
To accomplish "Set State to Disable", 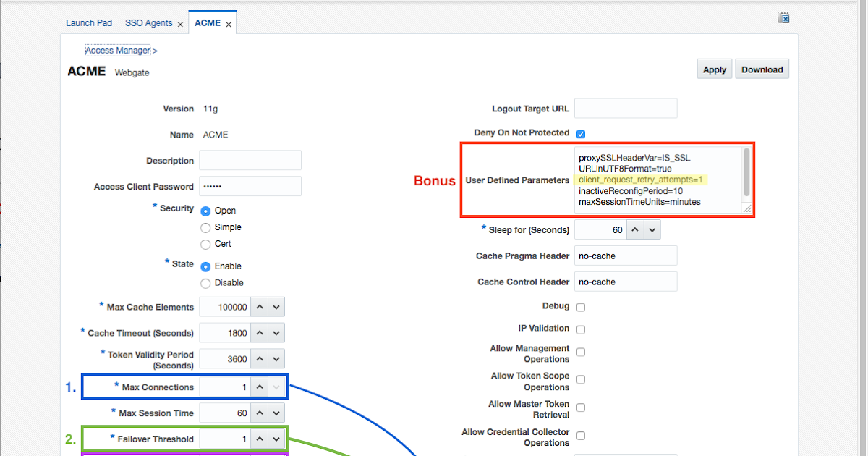I will click(205, 283).
